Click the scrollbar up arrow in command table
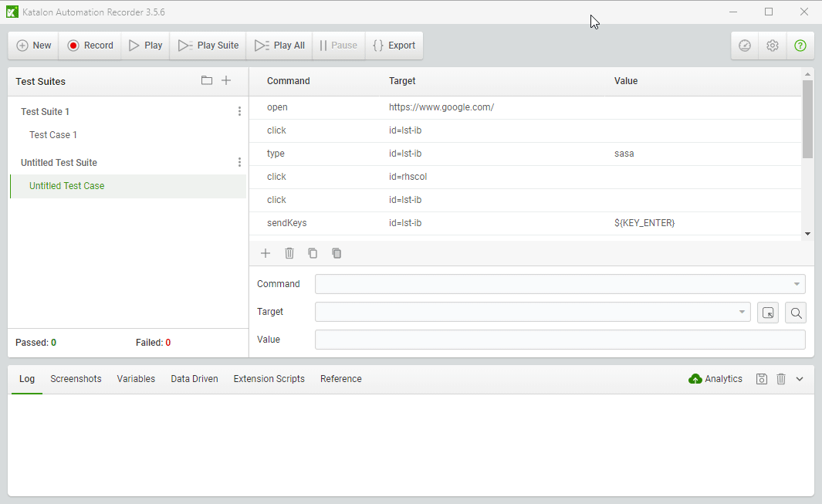The height and width of the screenshot is (504, 822). click(807, 74)
